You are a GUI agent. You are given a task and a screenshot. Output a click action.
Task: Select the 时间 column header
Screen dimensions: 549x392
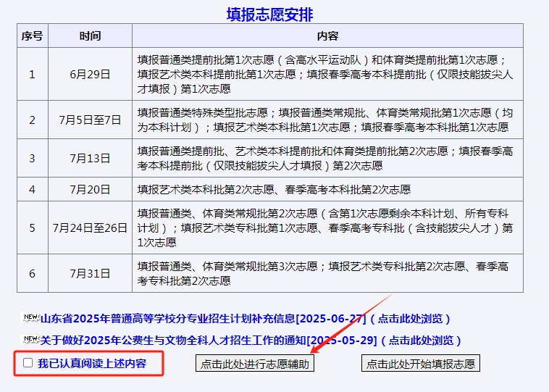[x=90, y=36]
